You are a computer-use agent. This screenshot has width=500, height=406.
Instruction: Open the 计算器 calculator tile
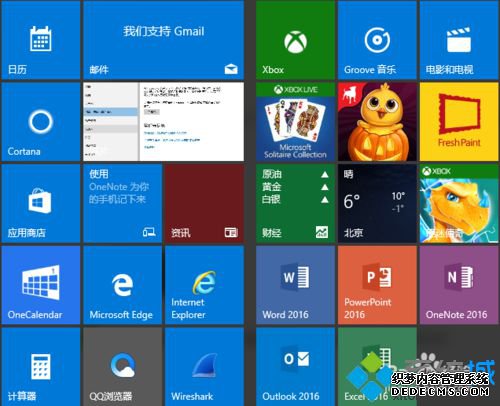tap(41, 367)
